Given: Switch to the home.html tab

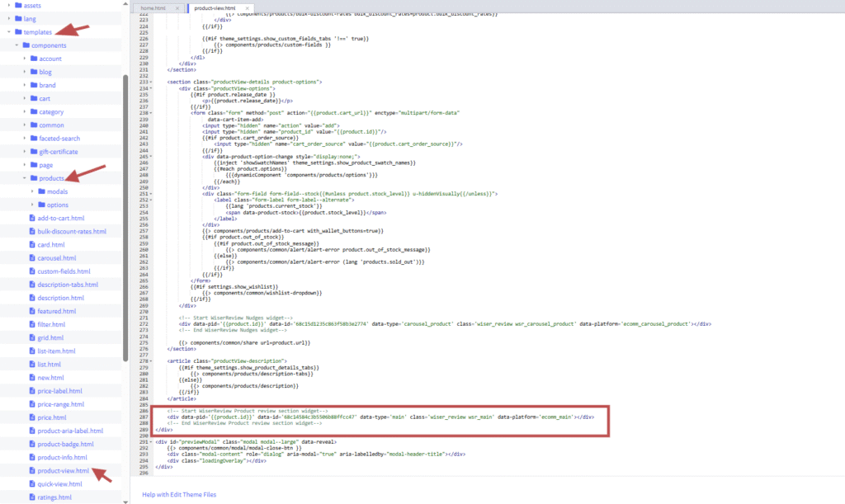Looking at the screenshot, I should [155, 7].
